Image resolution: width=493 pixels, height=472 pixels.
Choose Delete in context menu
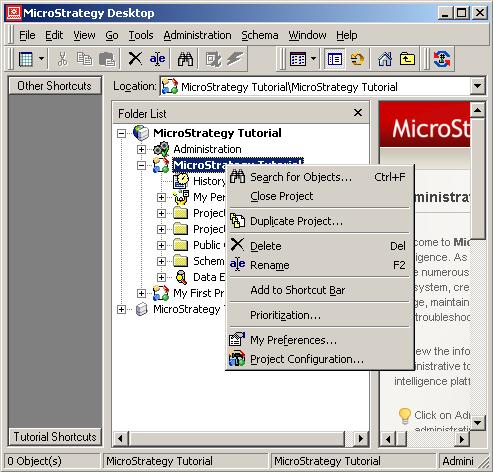point(319,246)
